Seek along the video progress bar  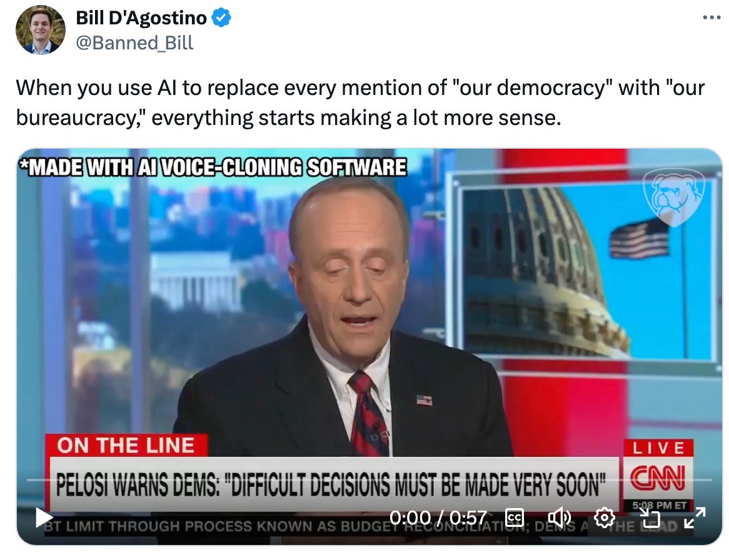pos(369,479)
